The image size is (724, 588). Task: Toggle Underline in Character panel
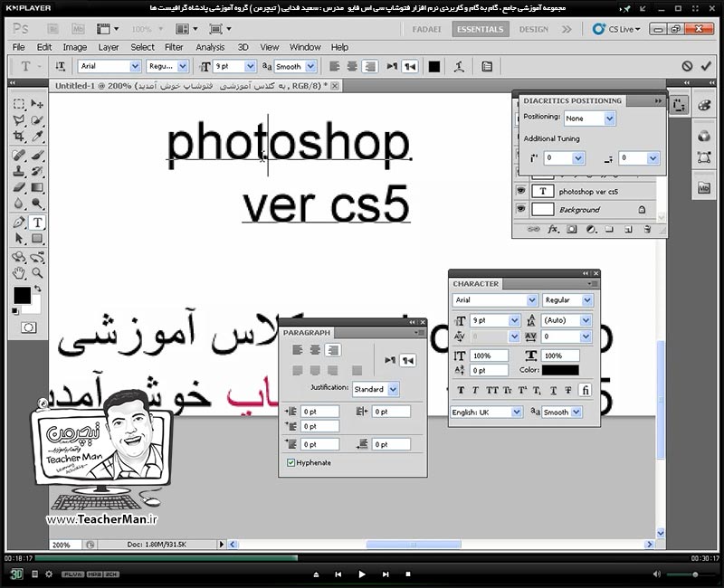pos(553,390)
